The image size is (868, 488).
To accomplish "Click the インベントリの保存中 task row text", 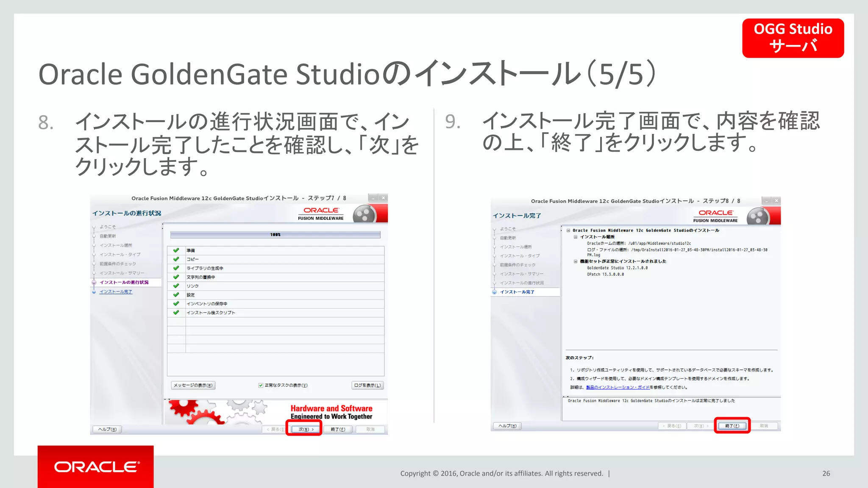I will coord(207,304).
